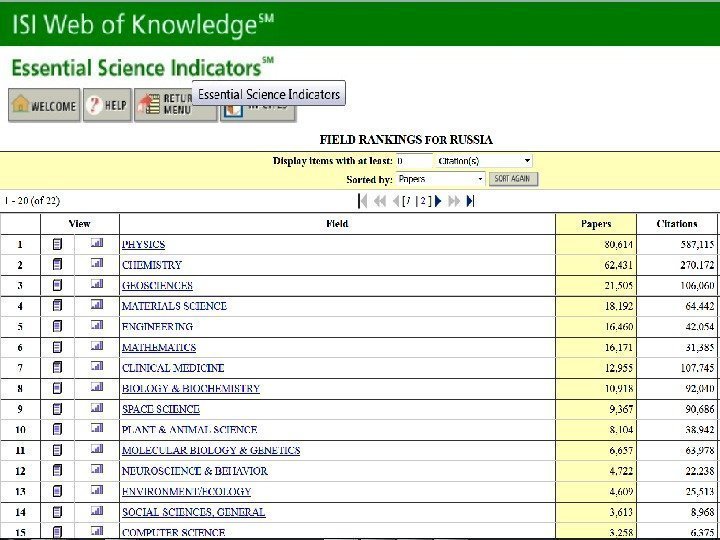The image size is (720, 540).
Task: Open document icon for Molecular Biology & Genetics row
Action: pos(57,450)
